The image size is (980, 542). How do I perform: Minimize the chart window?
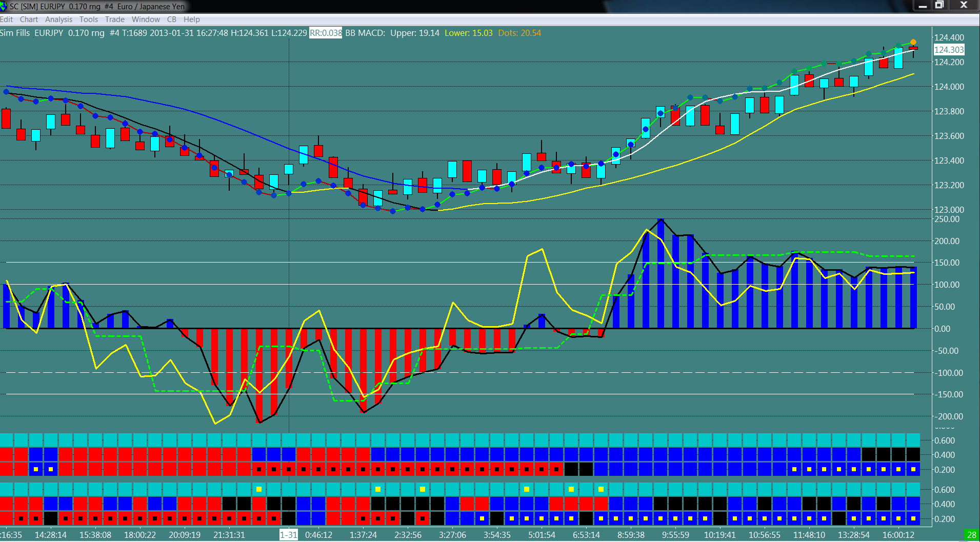(923, 5)
